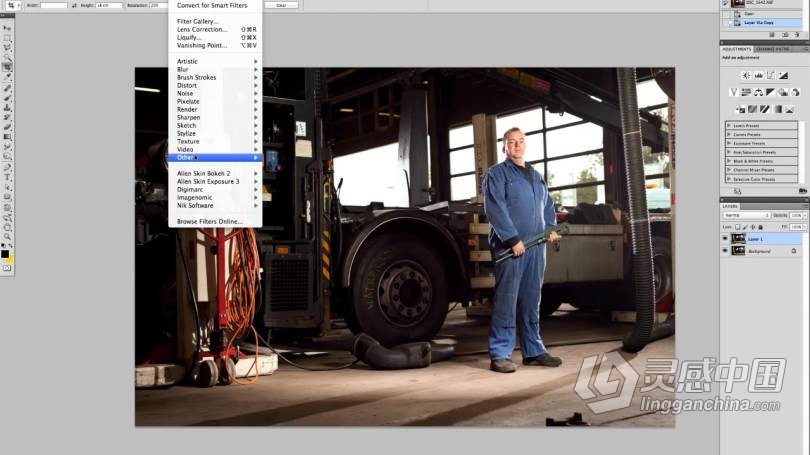Select the Zoom tool in the toolbox
The image size is (810, 455).
click(x=7, y=237)
